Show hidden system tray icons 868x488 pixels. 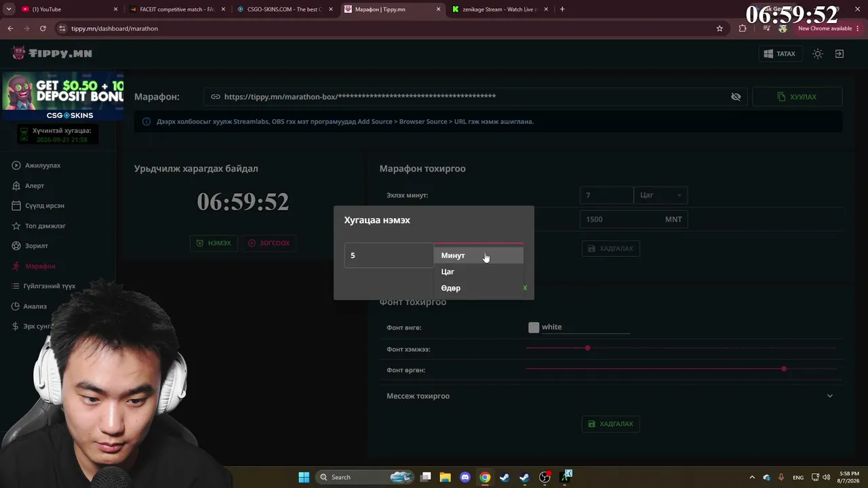coord(751,477)
